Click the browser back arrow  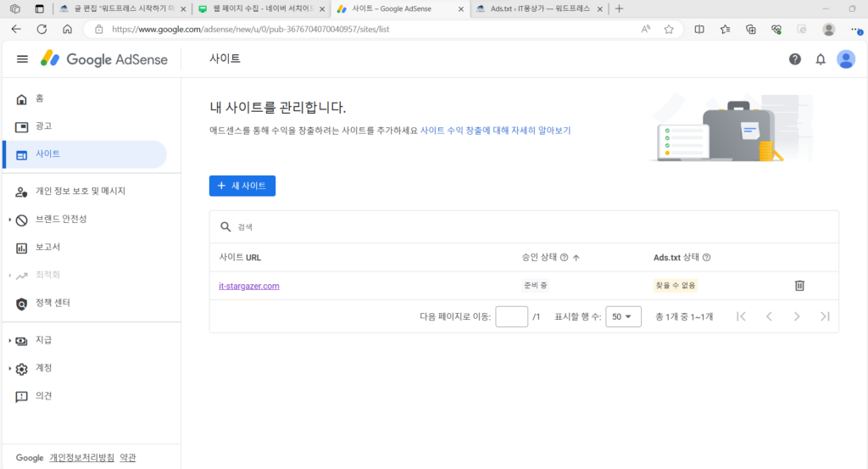16,30
